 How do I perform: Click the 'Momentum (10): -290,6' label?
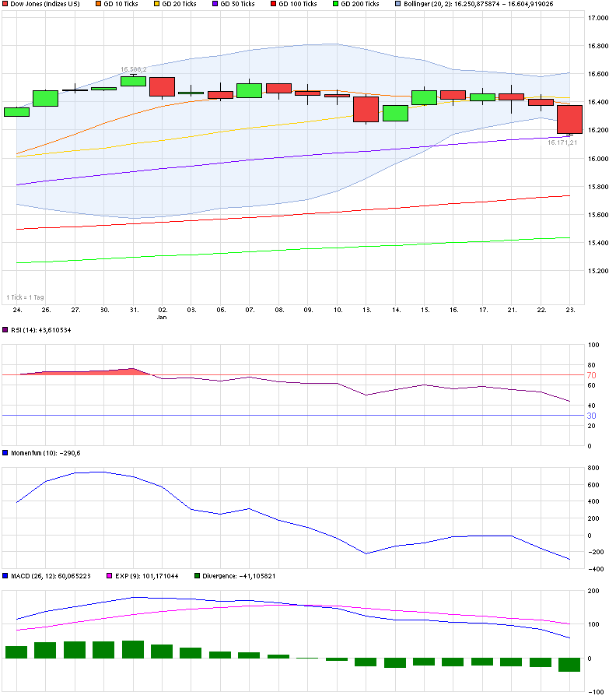[x=46, y=453]
